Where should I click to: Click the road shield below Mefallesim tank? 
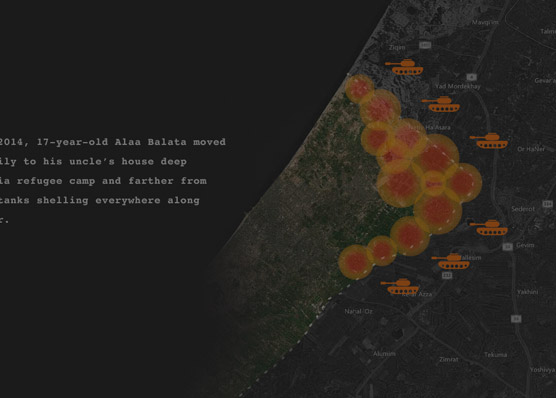coord(447,275)
